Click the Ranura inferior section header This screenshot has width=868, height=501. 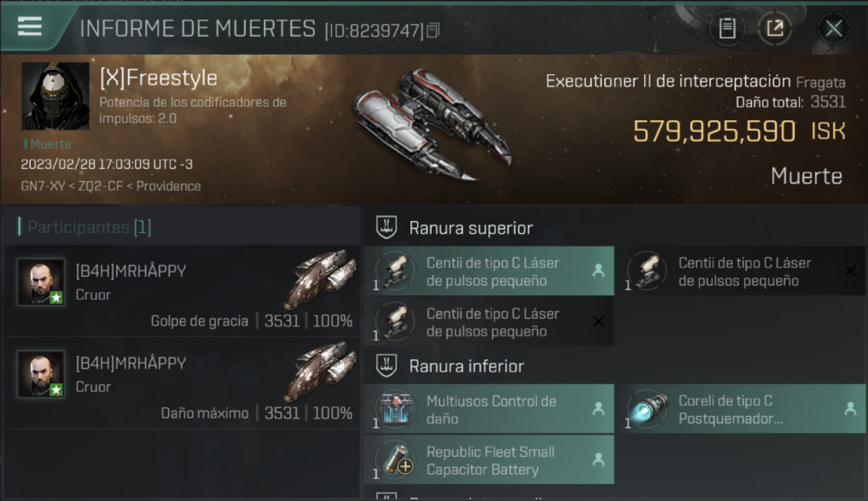pyautogui.click(x=467, y=366)
